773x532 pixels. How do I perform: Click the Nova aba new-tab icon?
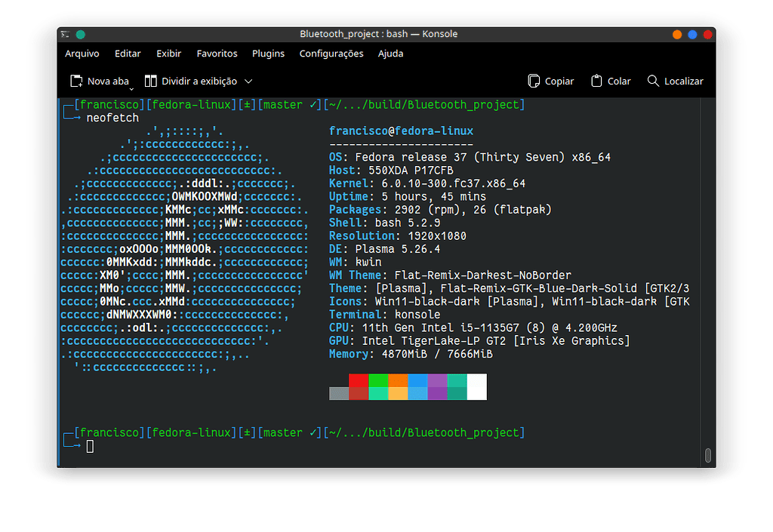pos(75,81)
